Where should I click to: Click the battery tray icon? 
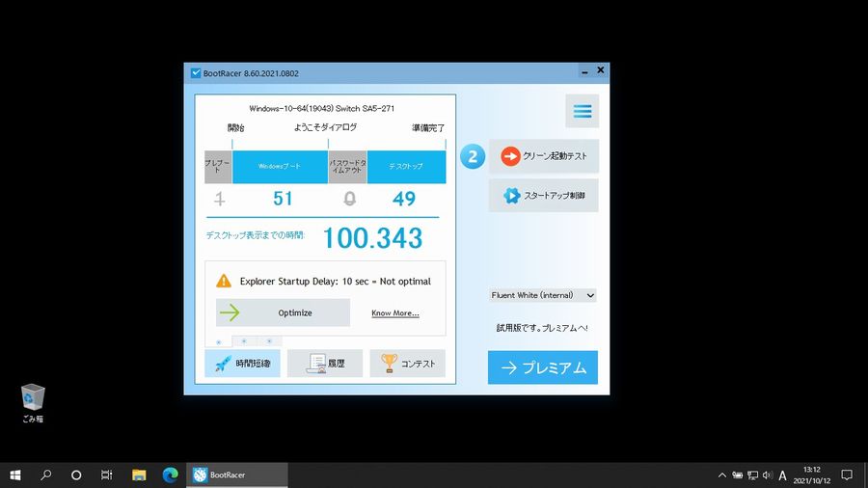coord(738,474)
